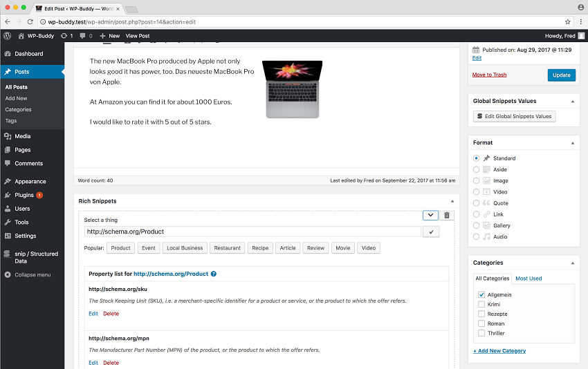Click the Move to Trash link

[x=489, y=75]
